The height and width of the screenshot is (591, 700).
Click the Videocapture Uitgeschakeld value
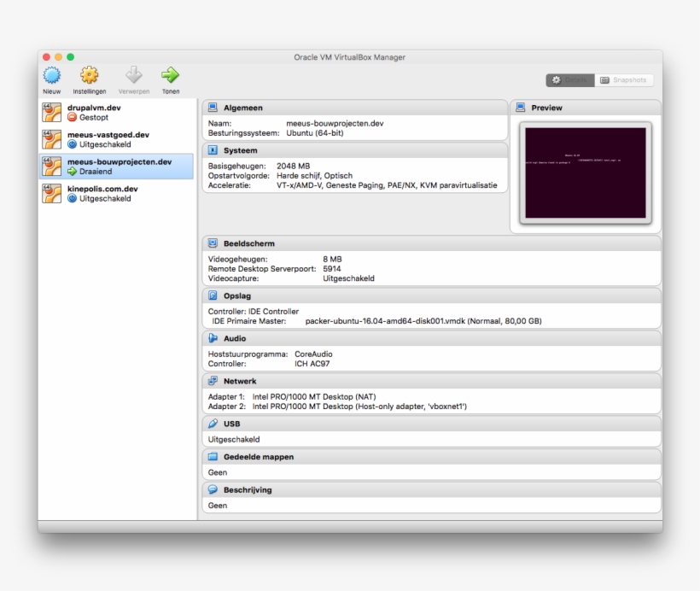[348, 278]
